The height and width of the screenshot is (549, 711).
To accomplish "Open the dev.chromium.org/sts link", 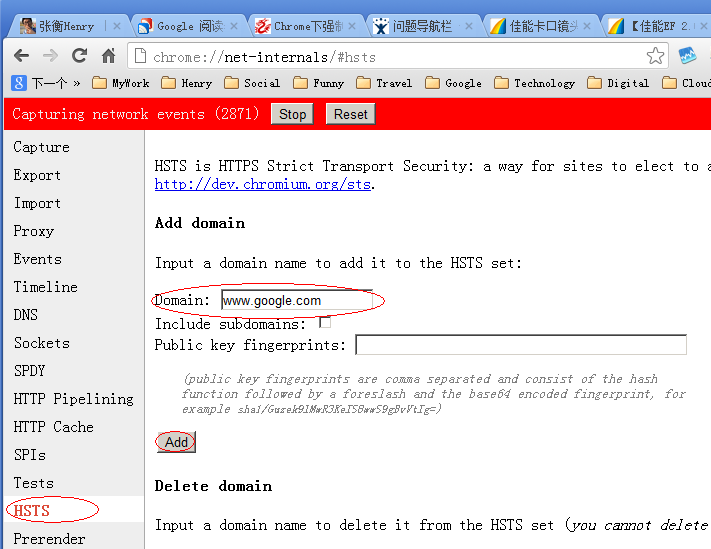I will coord(263,184).
